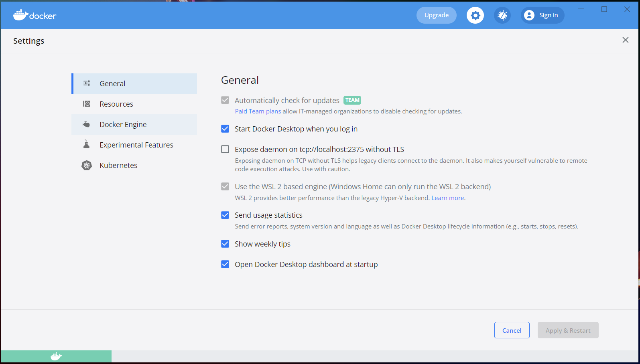The image size is (640, 364).
Task: Toggle Use the WSL 2 based engine checkbox
Action: pyautogui.click(x=225, y=186)
